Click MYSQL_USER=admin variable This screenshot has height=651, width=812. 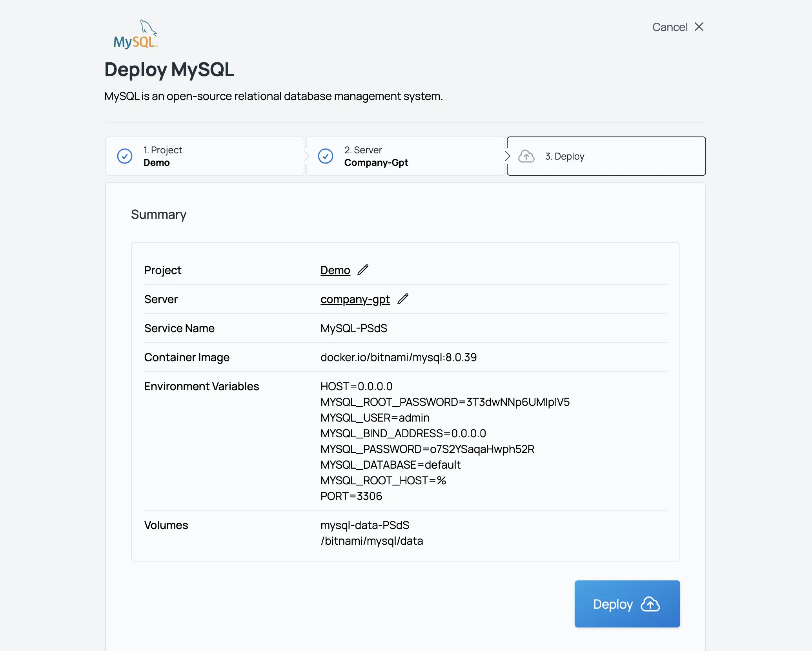click(375, 418)
